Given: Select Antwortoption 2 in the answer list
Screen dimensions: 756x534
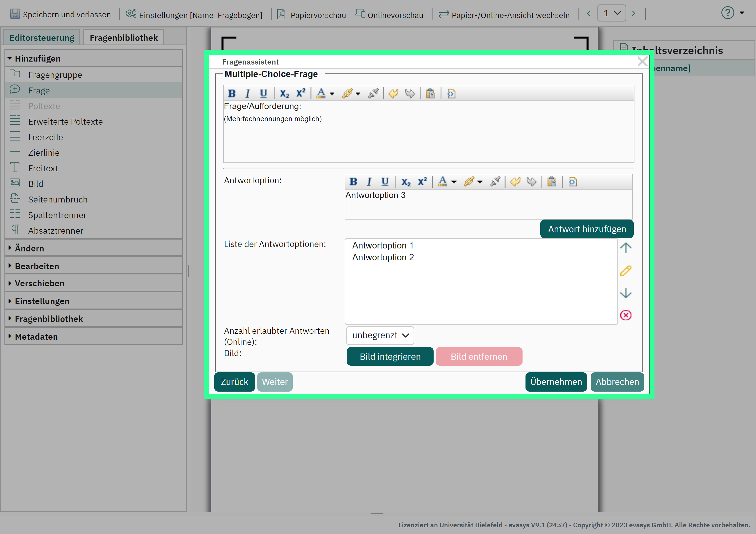Looking at the screenshot, I should coord(383,257).
